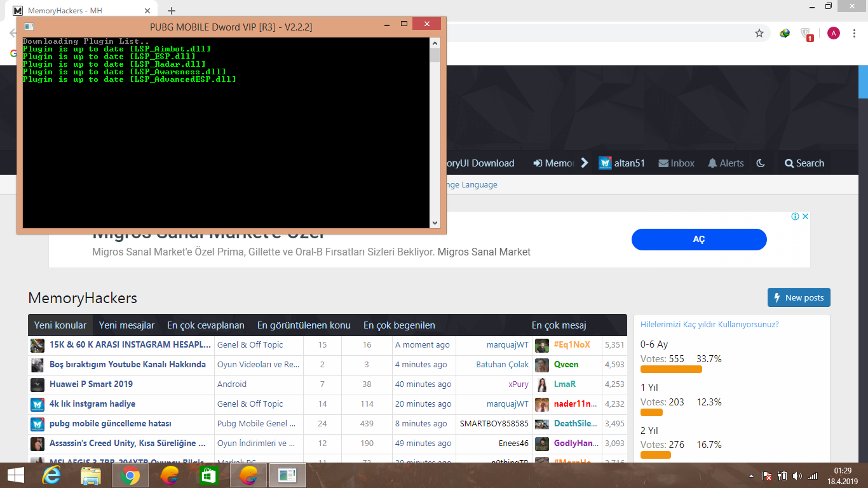Open the Alerts bell link
The height and width of the screenshot is (488, 868).
[726, 163]
